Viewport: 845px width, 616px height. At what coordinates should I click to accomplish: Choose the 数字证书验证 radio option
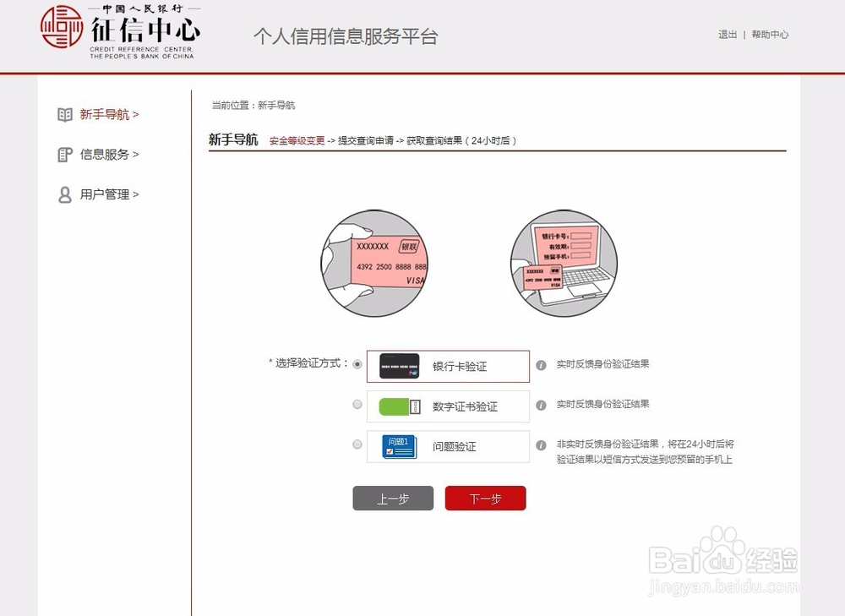click(x=357, y=404)
